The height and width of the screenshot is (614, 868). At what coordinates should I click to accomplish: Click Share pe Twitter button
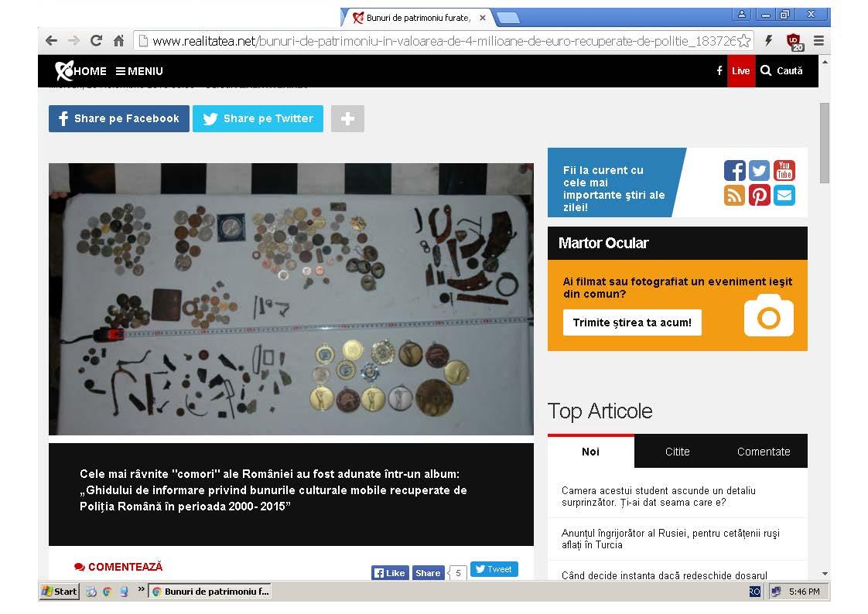pos(258,118)
